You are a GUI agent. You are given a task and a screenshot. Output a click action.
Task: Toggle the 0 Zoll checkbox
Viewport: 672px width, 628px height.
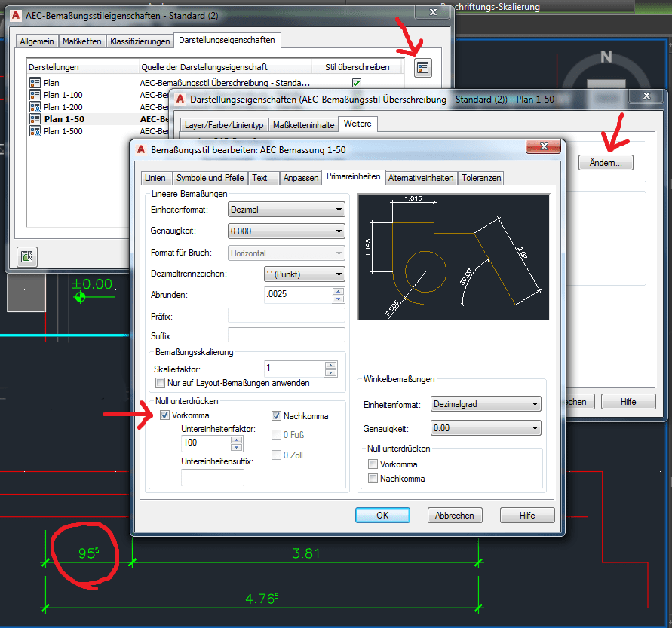(276, 455)
